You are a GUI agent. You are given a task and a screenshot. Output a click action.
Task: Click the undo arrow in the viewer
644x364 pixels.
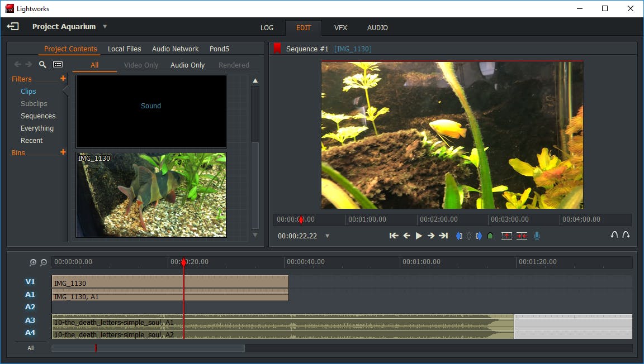point(614,235)
